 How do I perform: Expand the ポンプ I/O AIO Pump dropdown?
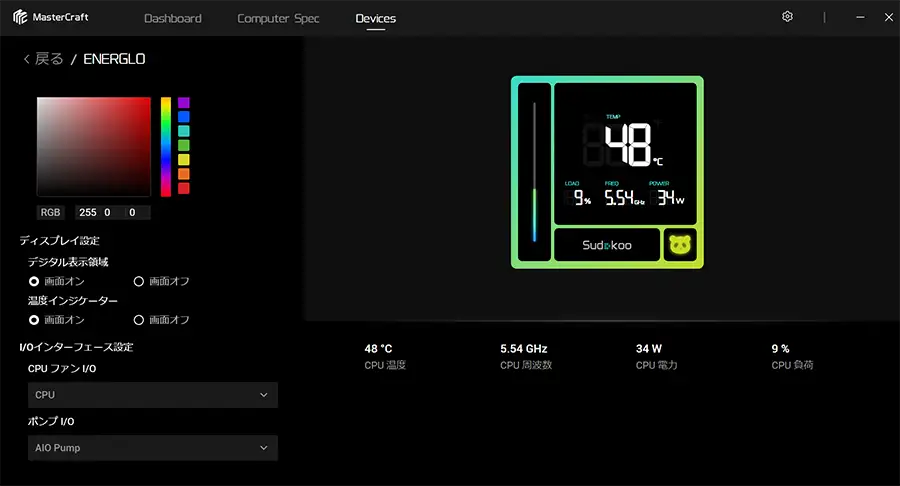click(x=153, y=448)
